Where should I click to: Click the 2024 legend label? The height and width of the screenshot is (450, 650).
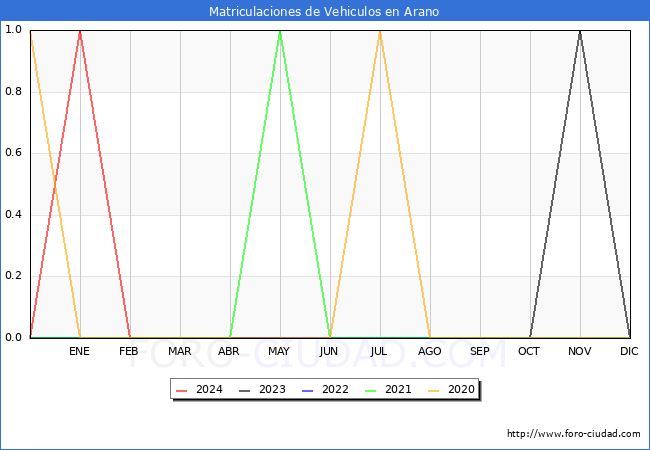209,390
